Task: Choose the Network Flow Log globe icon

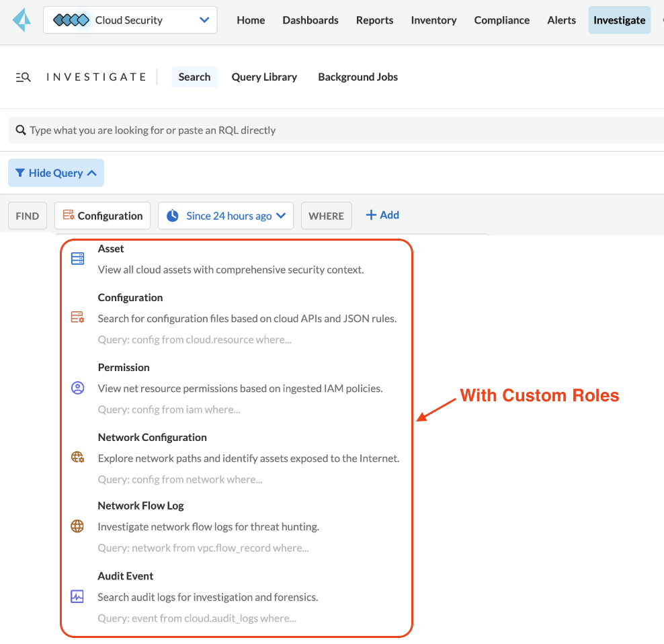Action: click(x=78, y=526)
